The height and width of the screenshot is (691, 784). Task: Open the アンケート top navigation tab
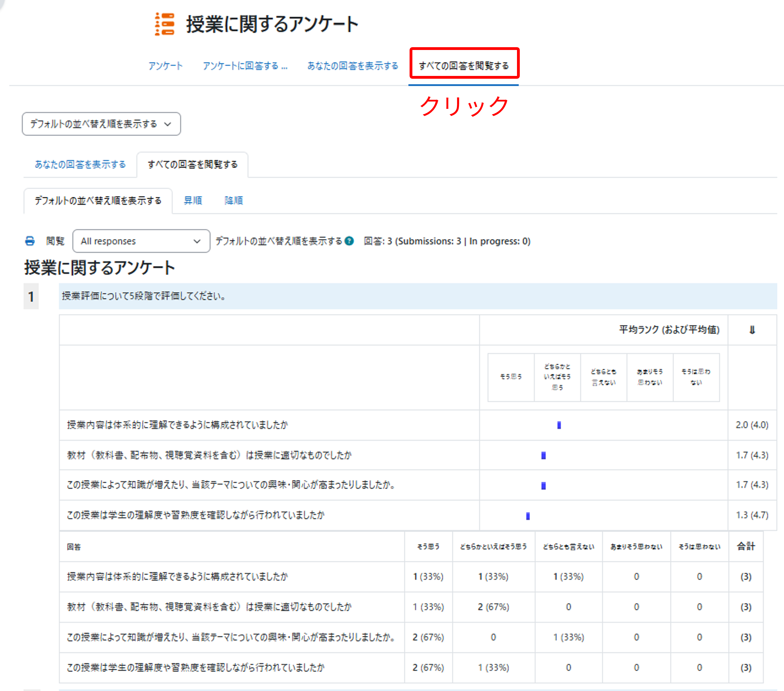click(x=166, y=66)
